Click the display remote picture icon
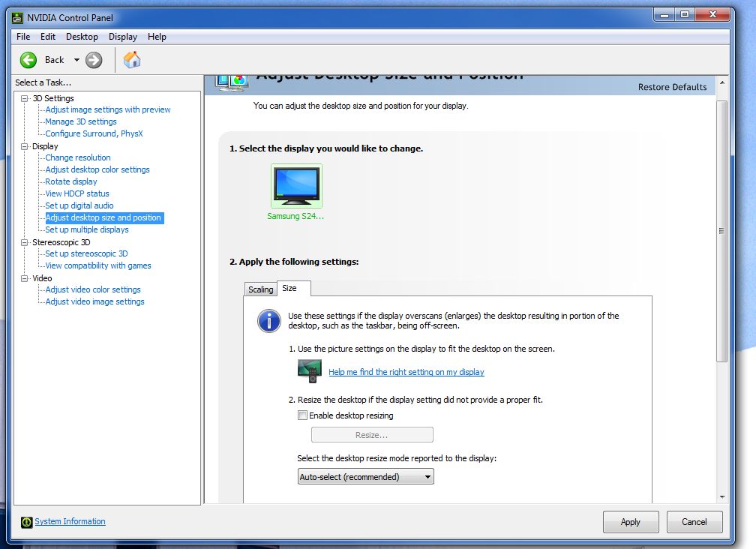Screen dimensions: 756x549 coord(310,371)
